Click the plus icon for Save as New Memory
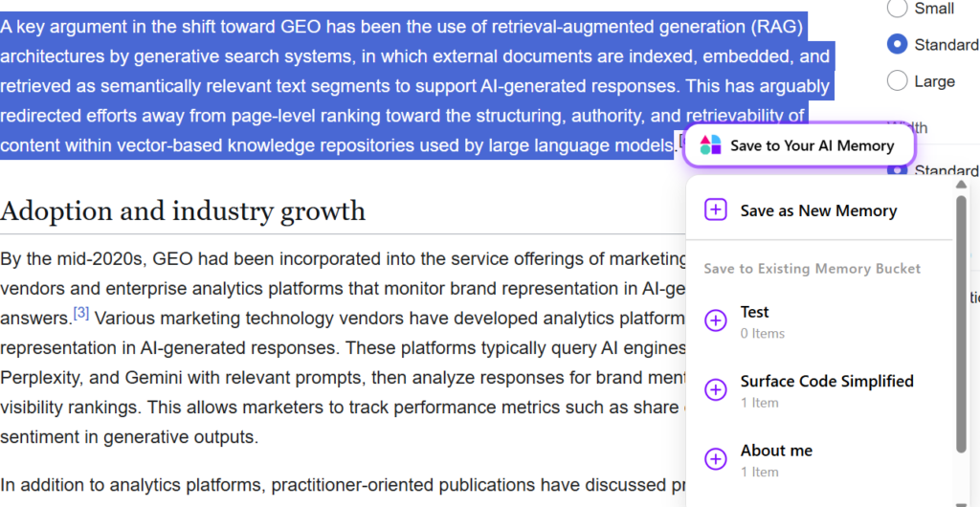The width and height of the screenshot is (980, 507). (716, 210)
